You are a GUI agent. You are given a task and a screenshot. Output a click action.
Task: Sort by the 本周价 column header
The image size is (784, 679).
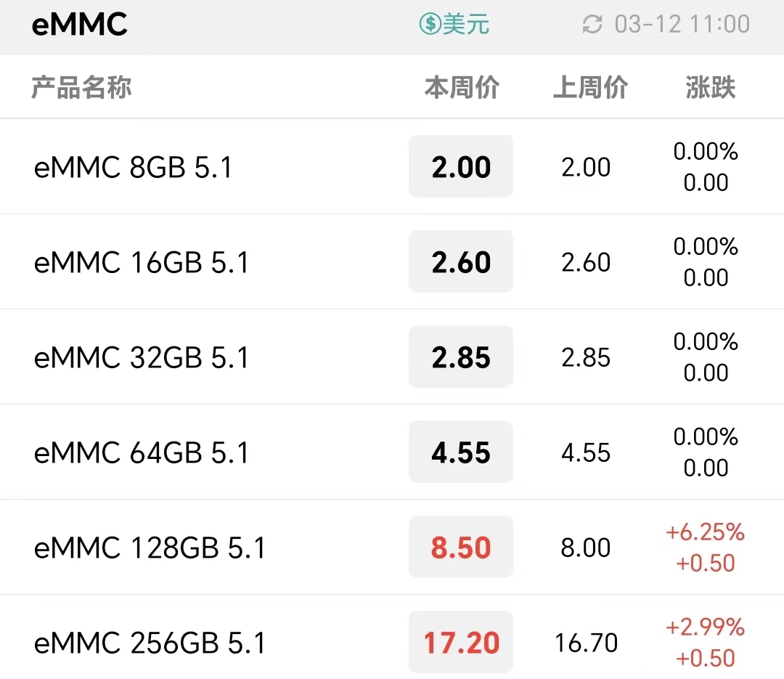(x=462, y=88)
